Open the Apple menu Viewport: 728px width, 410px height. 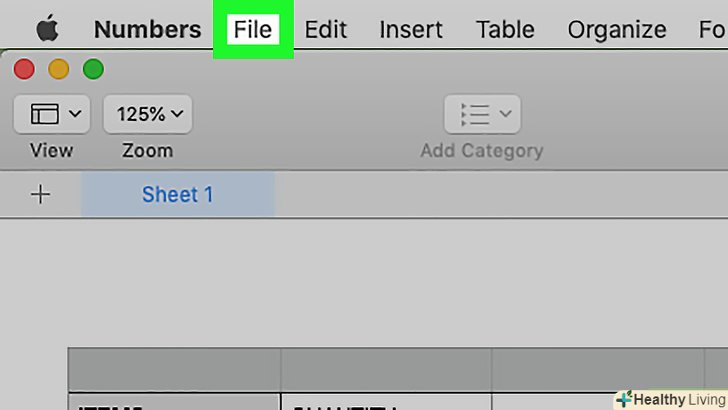[47, 30]
